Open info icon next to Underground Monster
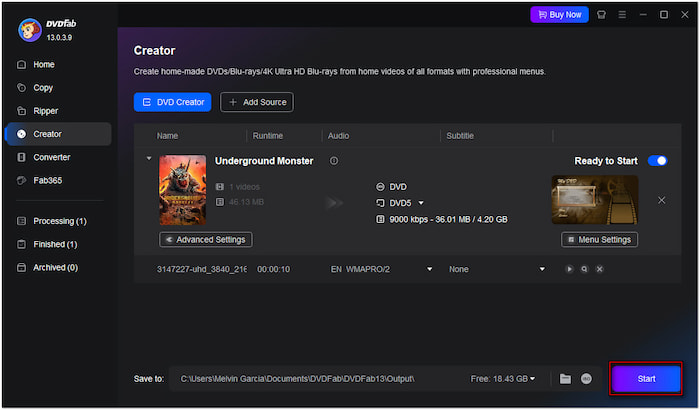The image size is (700, 410). click(334, 161)
